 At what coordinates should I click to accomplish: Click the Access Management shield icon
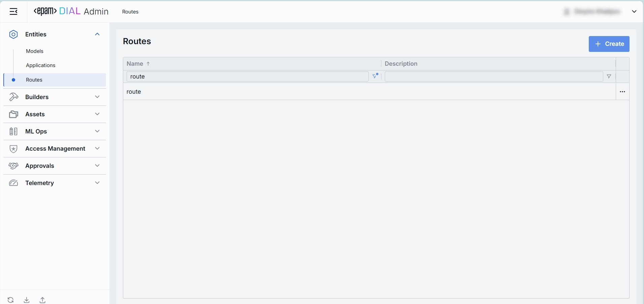(x=13, y=149)
